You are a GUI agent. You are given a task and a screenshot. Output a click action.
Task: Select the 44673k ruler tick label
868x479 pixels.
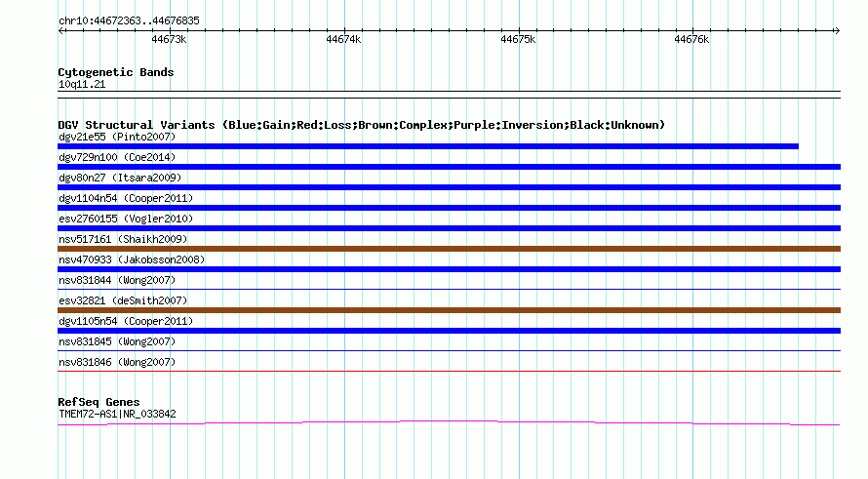click(x=169, y=39)
